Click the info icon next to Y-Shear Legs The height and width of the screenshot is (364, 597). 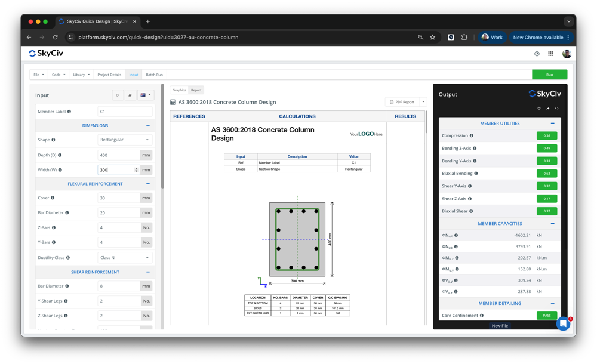[x=66, y=301]
